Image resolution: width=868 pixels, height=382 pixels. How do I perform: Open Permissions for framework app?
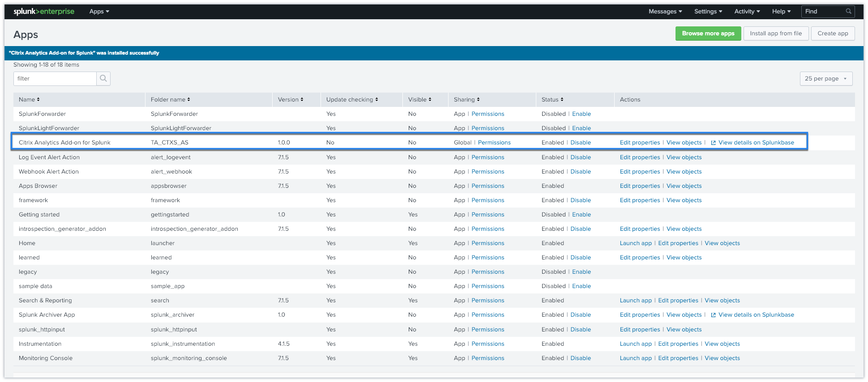(x=488, y=200)
